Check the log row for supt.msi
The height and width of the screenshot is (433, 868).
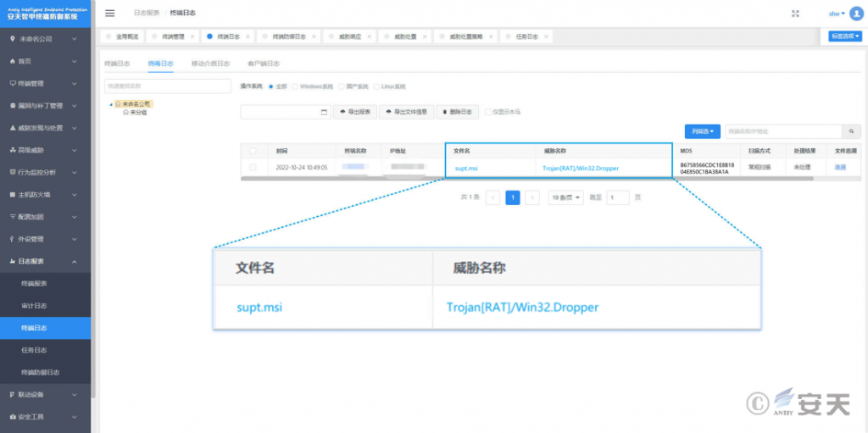pyautogui.click(x=253, y=168)
